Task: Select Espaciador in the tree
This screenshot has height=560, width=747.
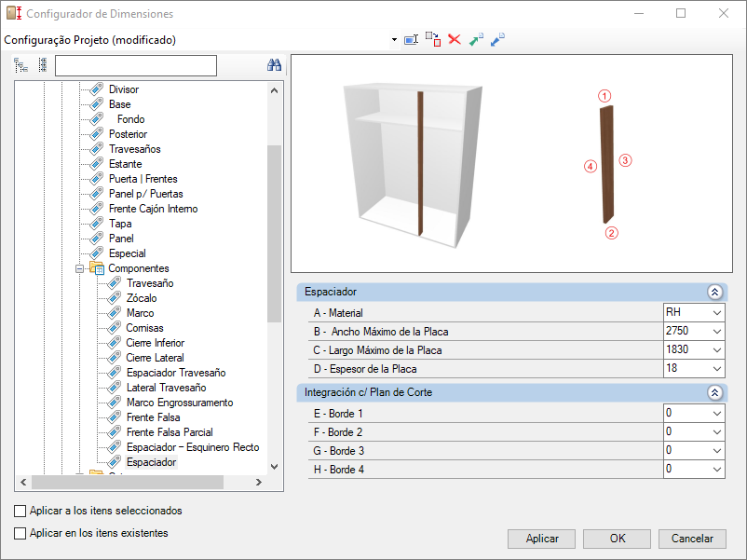Action: (x=152, y=462)
